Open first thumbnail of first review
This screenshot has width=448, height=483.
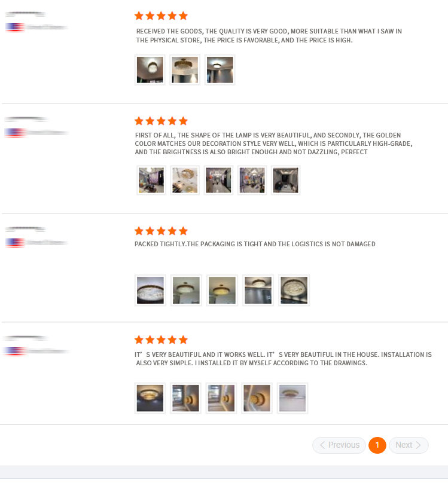click(150, 70)
